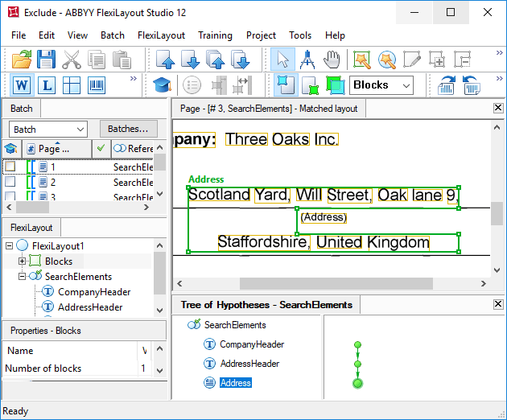Check the checkbox for page 1

point(10,167)
